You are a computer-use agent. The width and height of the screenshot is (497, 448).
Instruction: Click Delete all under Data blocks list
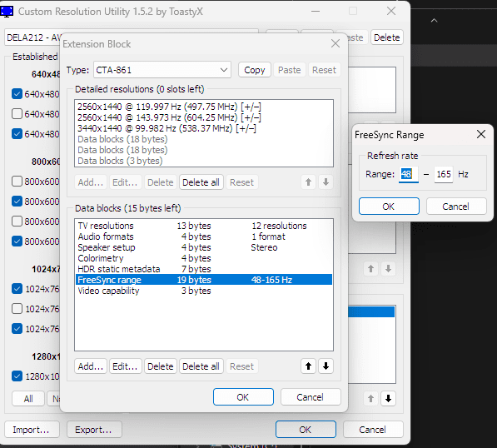tap(201, 366)
